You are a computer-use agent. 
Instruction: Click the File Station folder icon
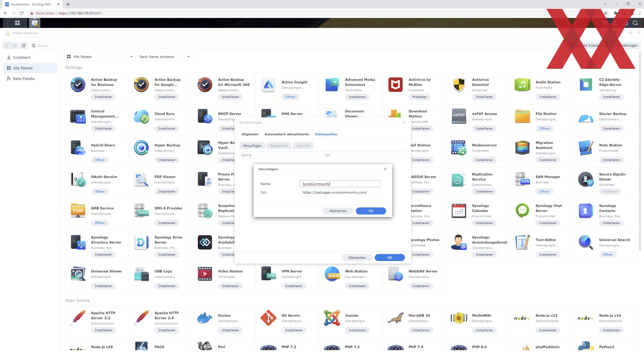point(523,116)
